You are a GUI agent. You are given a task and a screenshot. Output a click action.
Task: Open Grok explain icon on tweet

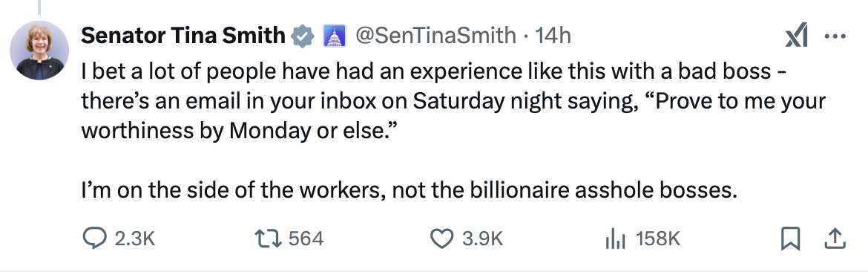797,36
